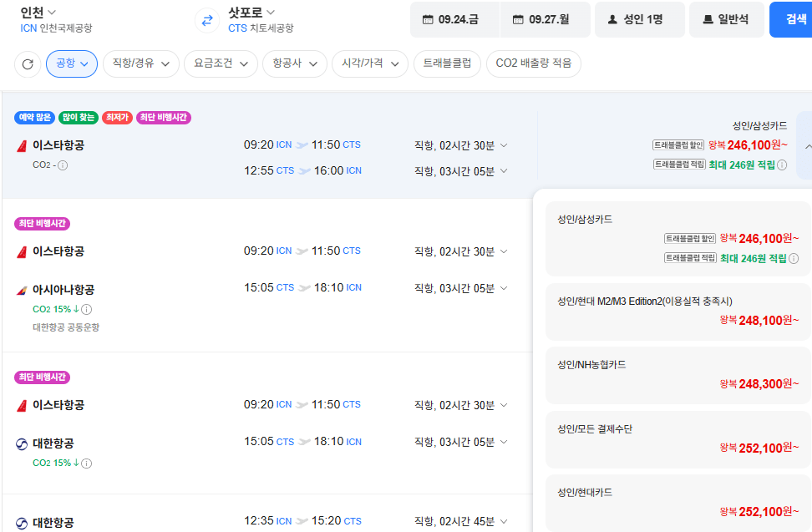Open 항공사 filter dropdown
Viewport: 812px width, 532px height.
coord(295,63)
